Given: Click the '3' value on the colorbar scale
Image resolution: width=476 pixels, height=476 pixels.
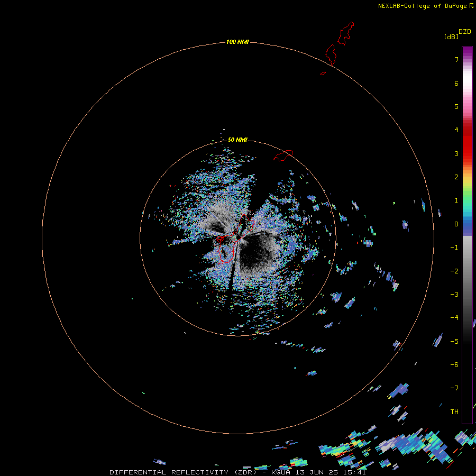Looking at the screenshot, I should pos(456,153).
